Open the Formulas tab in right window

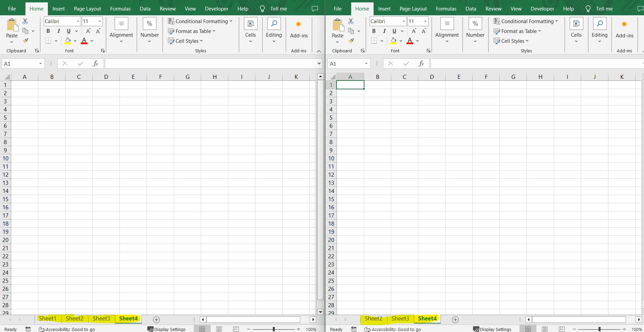pyautogui.click(x=446, y=9)
